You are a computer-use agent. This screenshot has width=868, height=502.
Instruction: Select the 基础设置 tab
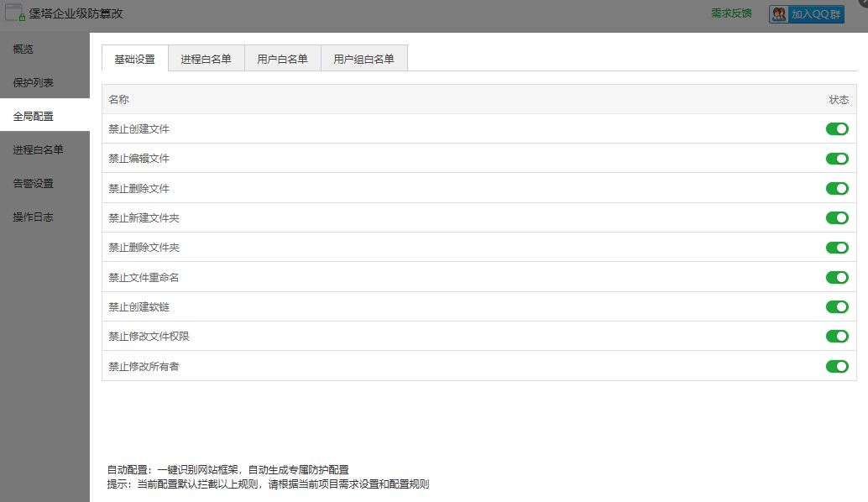click(134, 59)
